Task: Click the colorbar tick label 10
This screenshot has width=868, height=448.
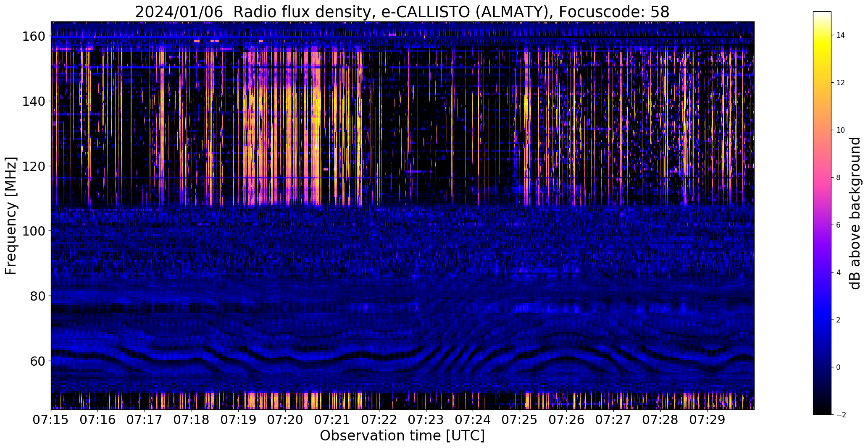Action: coord(841,130)
